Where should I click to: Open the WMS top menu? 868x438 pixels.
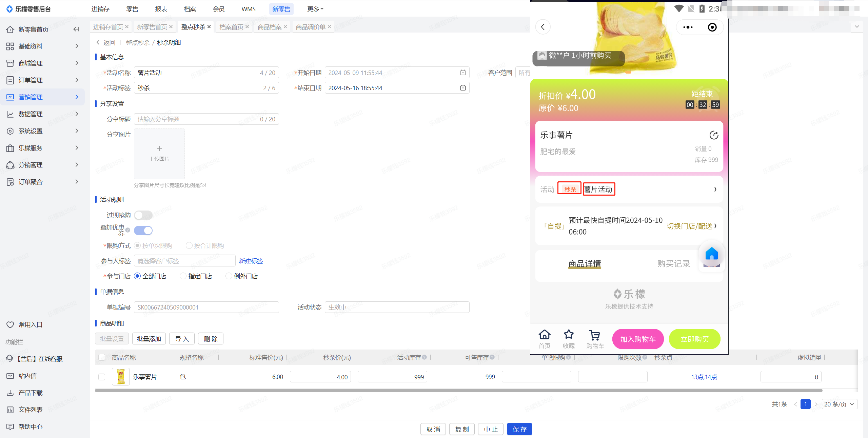click(249, 9)
